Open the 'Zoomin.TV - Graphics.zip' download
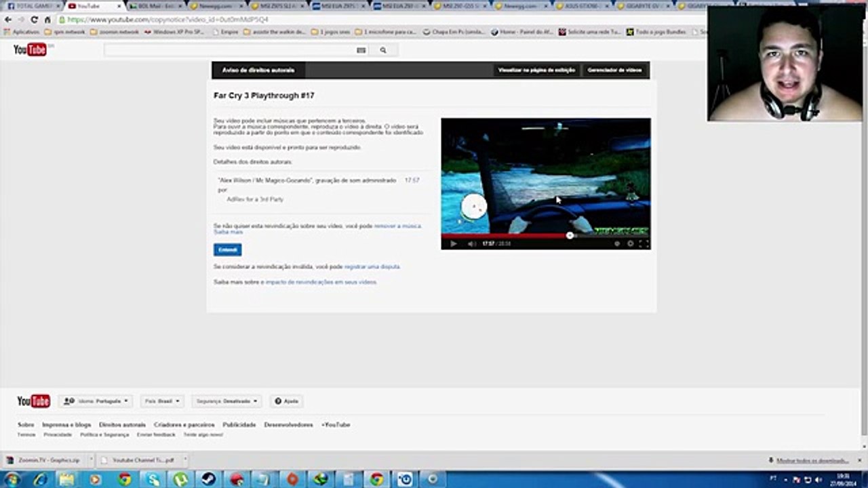 [44, 460]
